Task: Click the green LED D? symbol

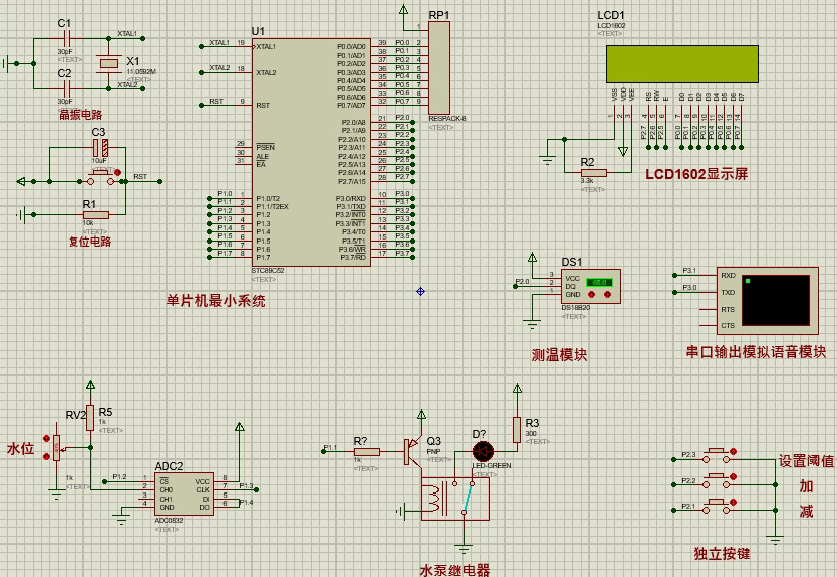Action: [x=484, y=451]
